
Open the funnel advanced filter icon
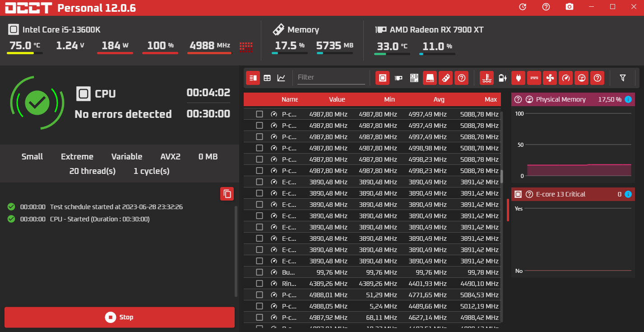[623, 78]
